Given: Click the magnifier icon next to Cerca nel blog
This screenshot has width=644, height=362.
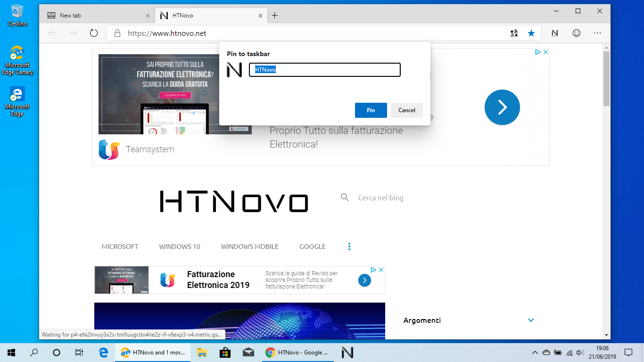Looking at the screenshot, I should click(345, 197).
